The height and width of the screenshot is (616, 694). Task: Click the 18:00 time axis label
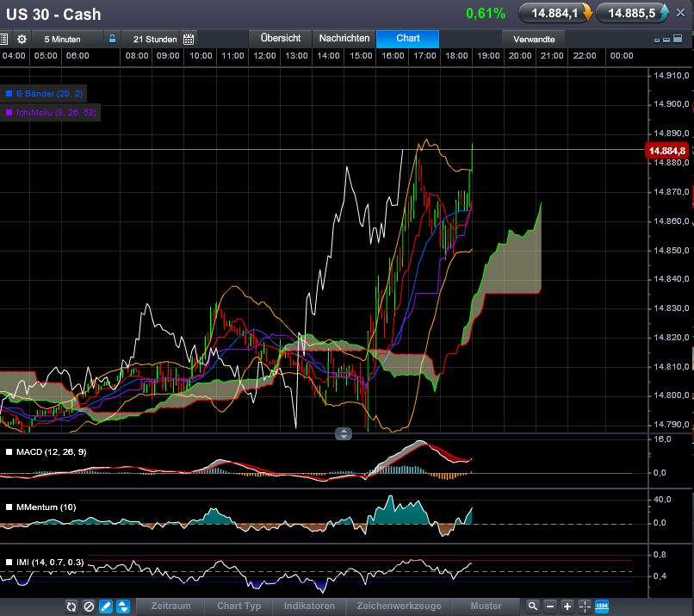point(456,56)
